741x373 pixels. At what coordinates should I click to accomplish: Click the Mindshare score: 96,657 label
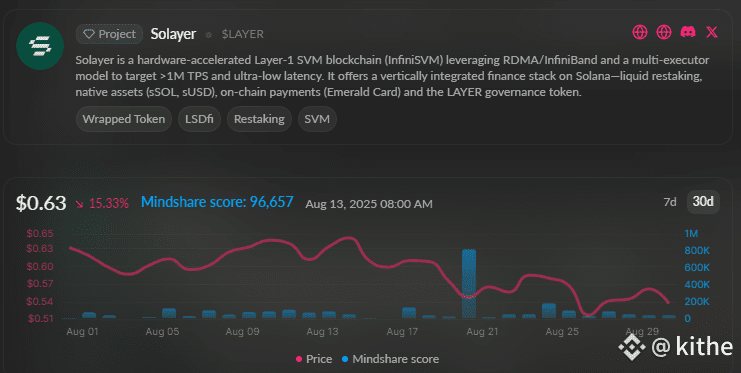[x=217, y=202]
